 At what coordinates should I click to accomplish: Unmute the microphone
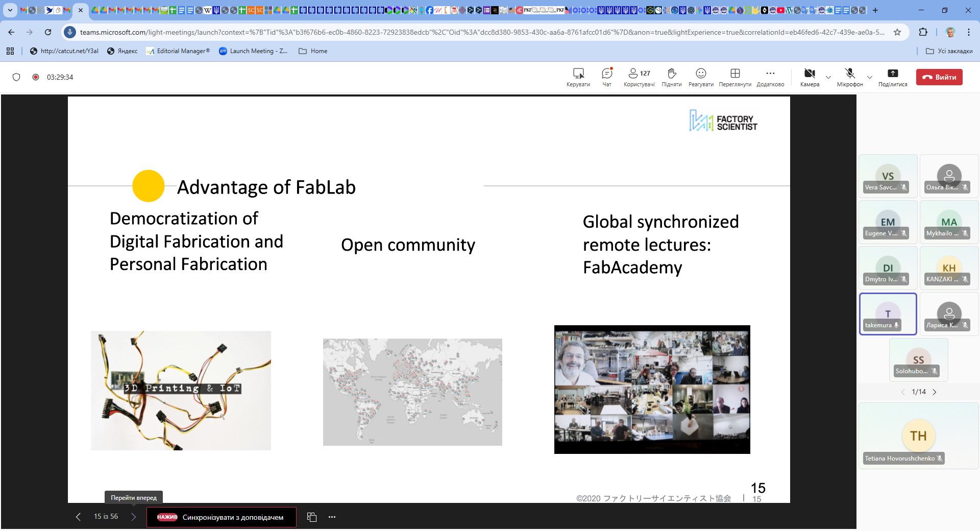coord(849,77)
